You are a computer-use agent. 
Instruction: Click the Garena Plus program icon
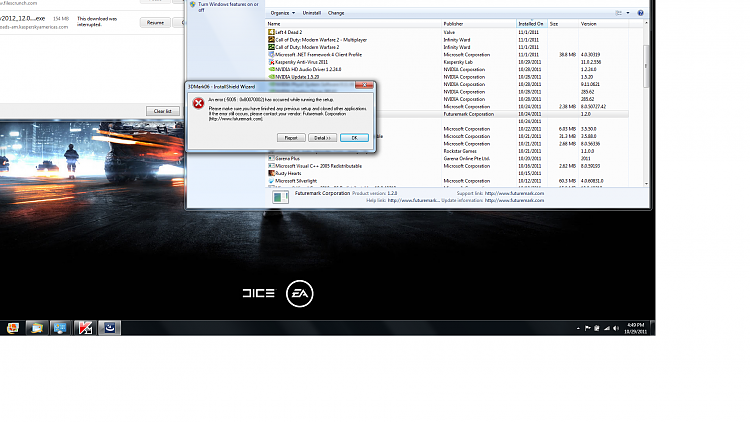tap(271, 158)
